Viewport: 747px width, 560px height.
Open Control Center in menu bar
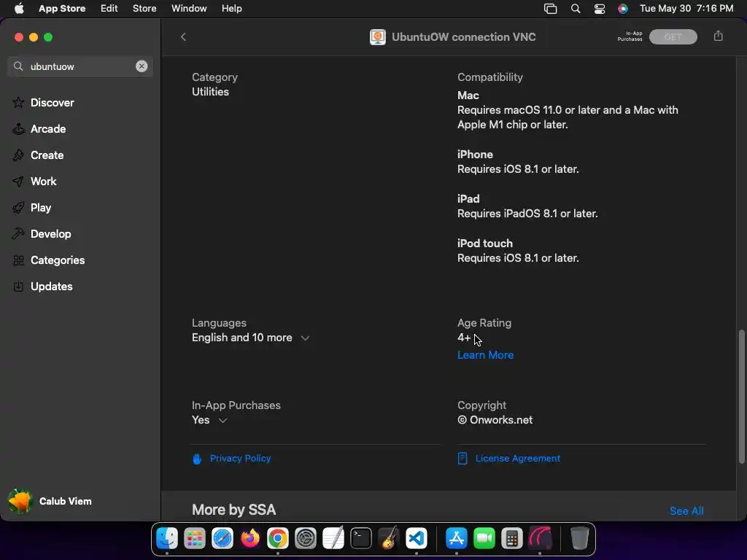[x=600, y=9]
